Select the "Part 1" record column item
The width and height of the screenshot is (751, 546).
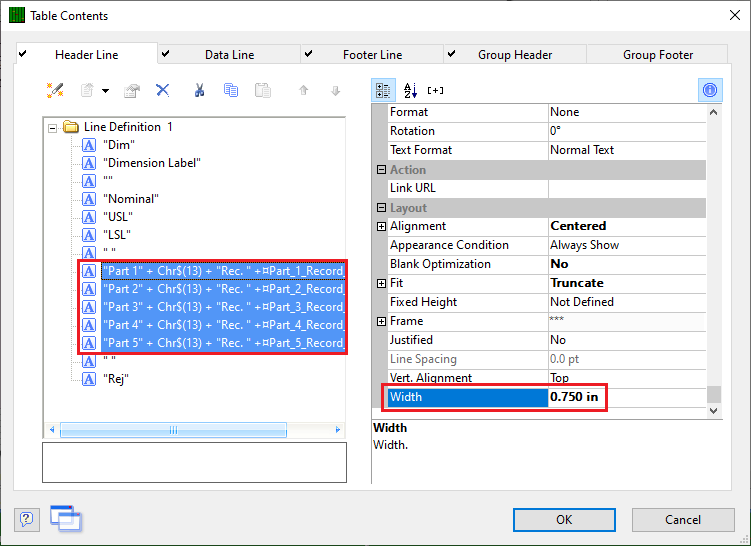(223, 271)
